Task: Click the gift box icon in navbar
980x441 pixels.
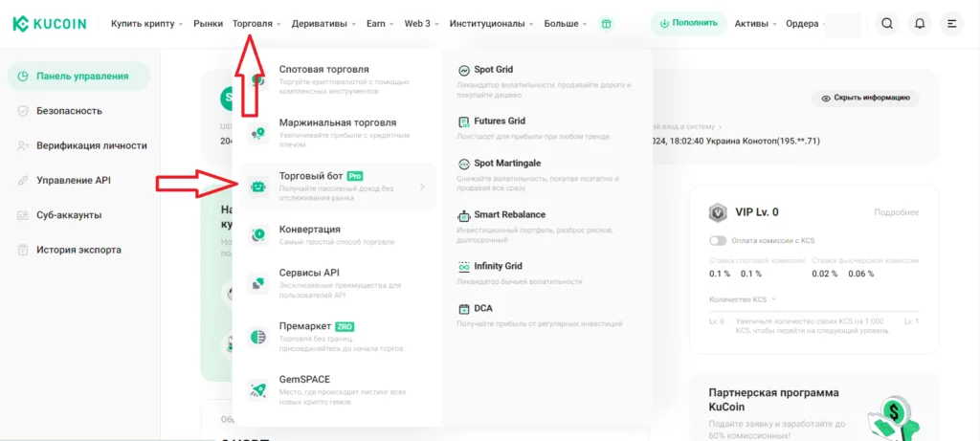Action: [x=606, y=23]
